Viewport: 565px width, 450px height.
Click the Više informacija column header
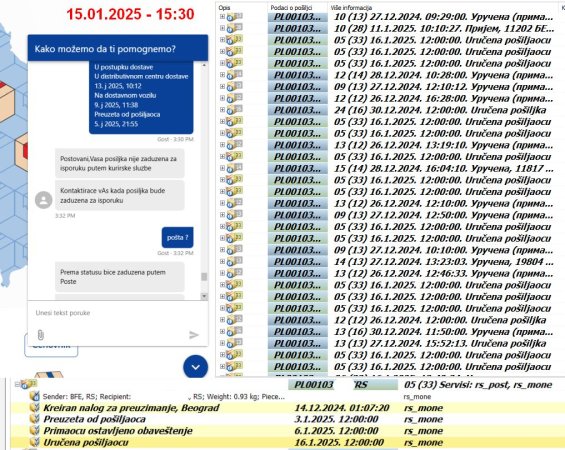351,8
